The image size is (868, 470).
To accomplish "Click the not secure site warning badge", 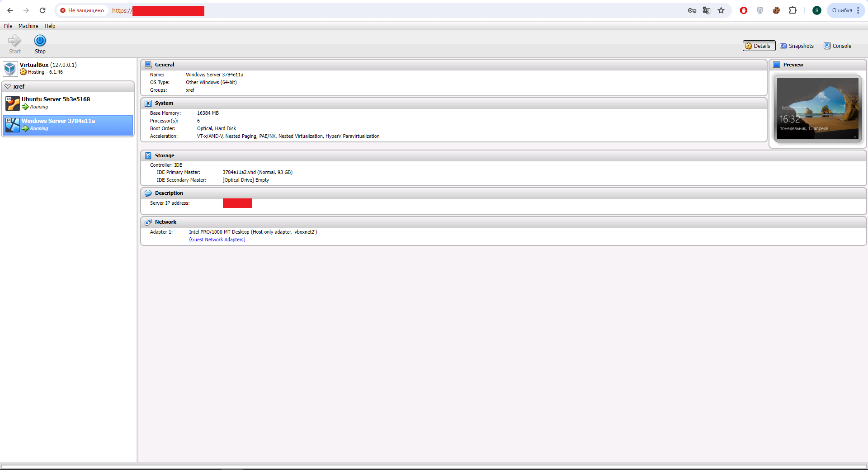I will (82, 10).
